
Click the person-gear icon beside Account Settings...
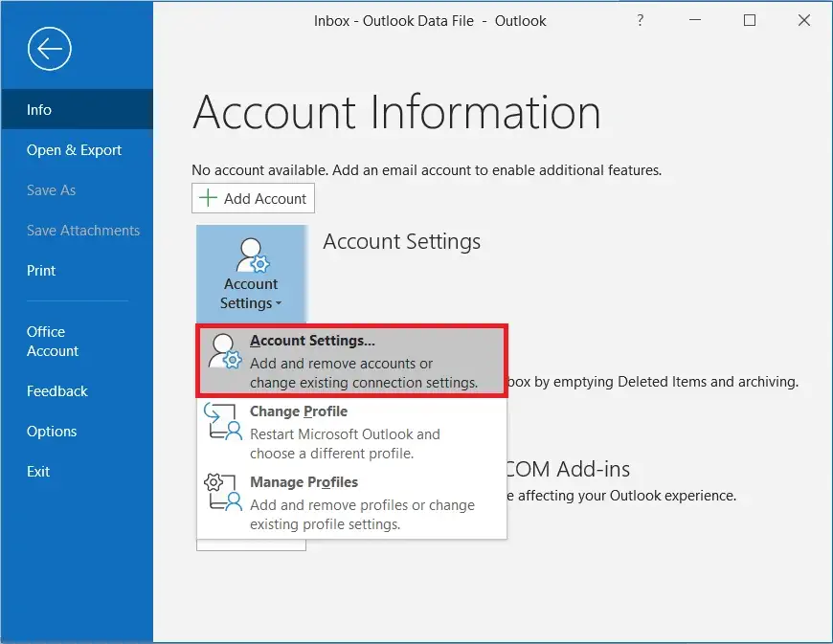point(225,351)
